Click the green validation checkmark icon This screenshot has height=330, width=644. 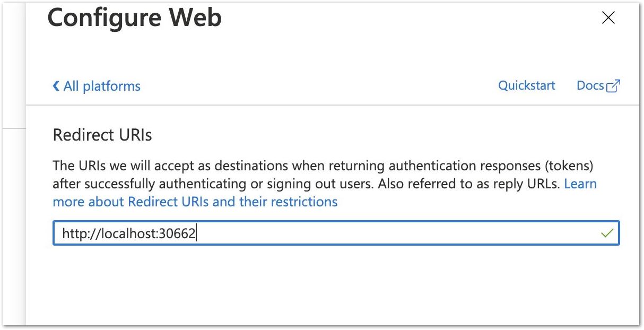tap(607, 233)
